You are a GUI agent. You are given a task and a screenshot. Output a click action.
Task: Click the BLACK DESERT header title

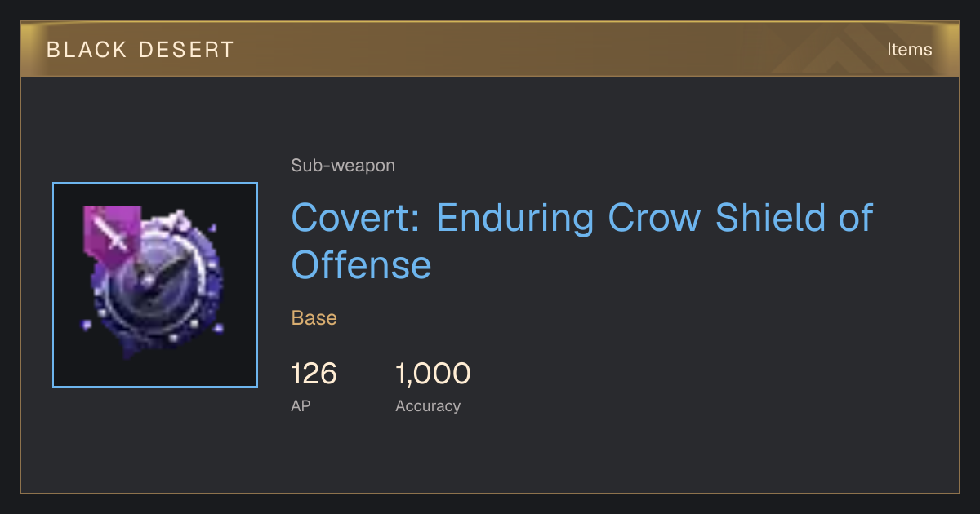coord(140,50)
